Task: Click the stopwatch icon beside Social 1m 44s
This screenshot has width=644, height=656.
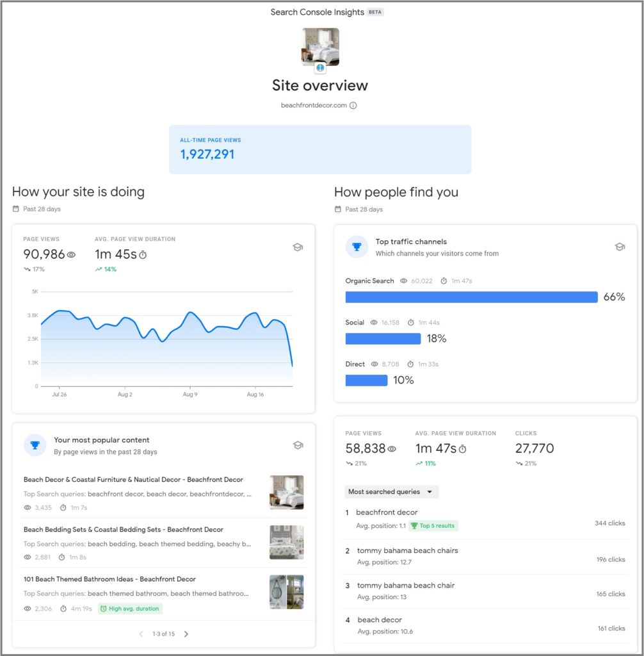Action: tap(410, 323)
